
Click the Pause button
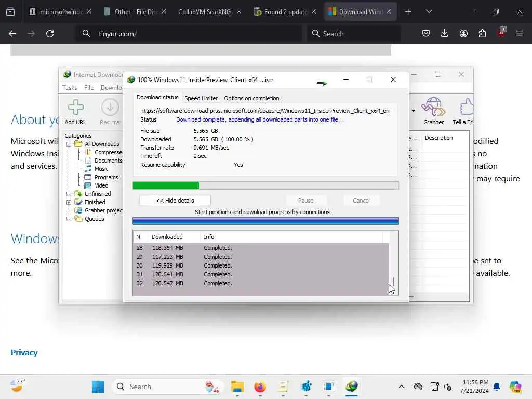305,201
